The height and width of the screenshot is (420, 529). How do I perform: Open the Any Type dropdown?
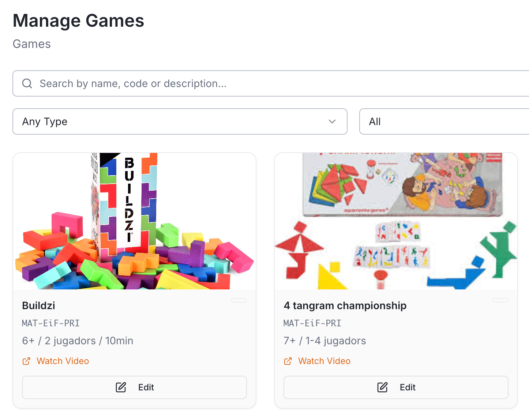(179, 121)
